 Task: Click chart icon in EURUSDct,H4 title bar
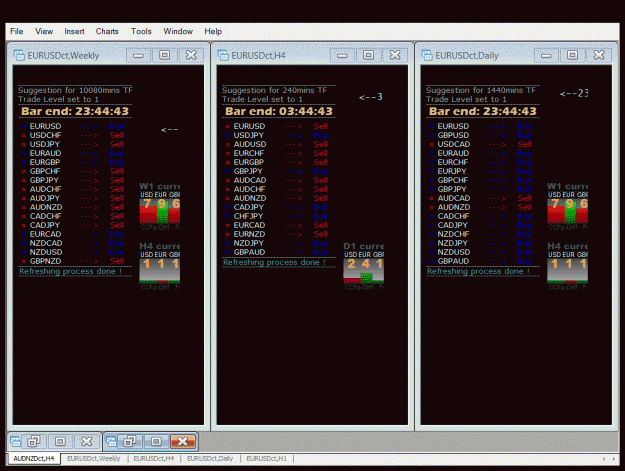(x=223, y=55)
